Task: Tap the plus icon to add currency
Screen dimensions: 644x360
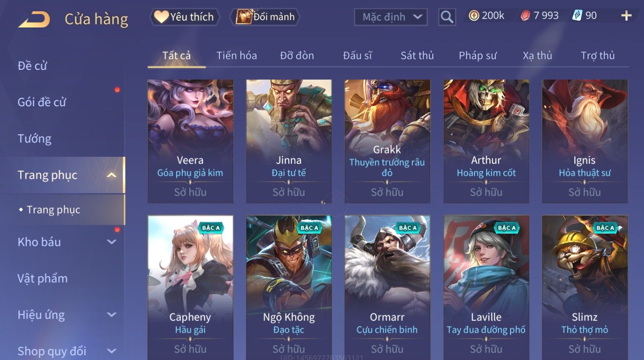Action: [626, 16]
